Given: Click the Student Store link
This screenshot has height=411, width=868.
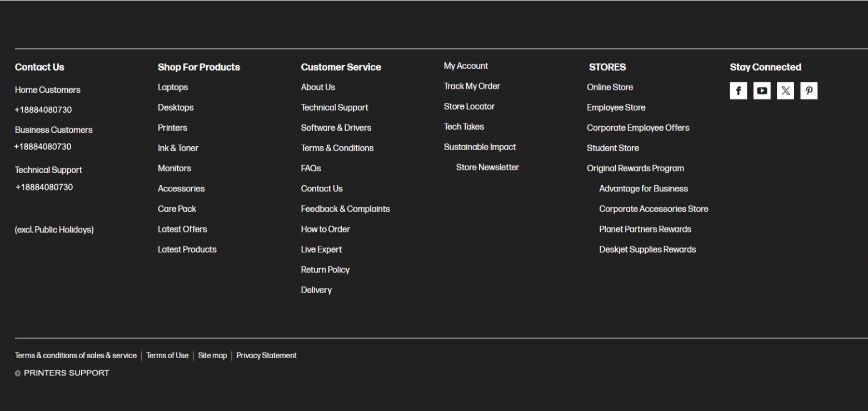Looking at the screenshot, I should (x=612, y=148).
